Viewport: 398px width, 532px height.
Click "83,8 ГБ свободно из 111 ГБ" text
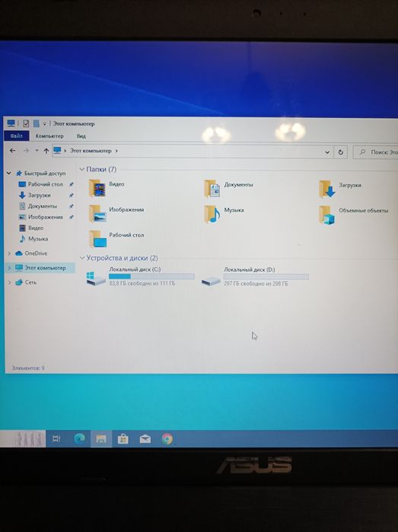(x=142, y=283)
